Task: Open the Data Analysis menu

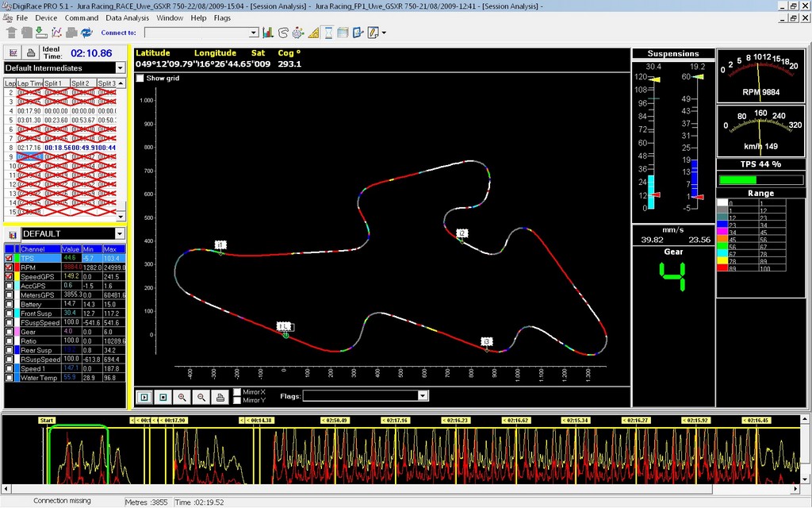Action: [x=127, y=17]
